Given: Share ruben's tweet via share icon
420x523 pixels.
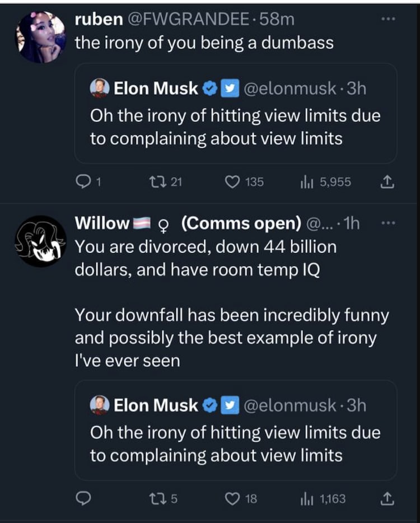Looking at the screenshot, I should 387,181.
